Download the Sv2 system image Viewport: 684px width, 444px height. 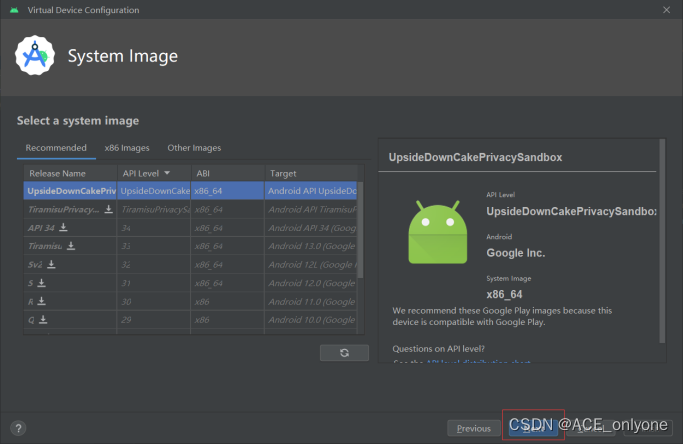click(51, 264)
